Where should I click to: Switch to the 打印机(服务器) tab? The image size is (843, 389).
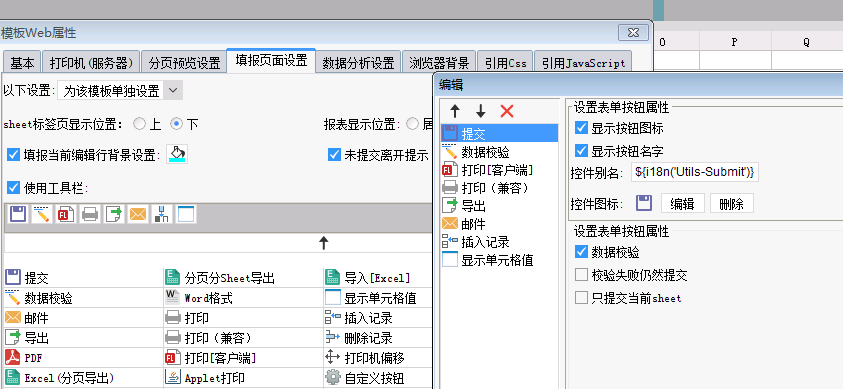coord(91,63)
